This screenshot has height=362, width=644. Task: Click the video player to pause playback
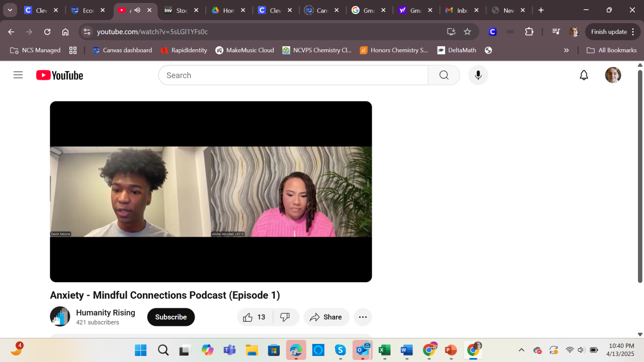coord(211,192)
